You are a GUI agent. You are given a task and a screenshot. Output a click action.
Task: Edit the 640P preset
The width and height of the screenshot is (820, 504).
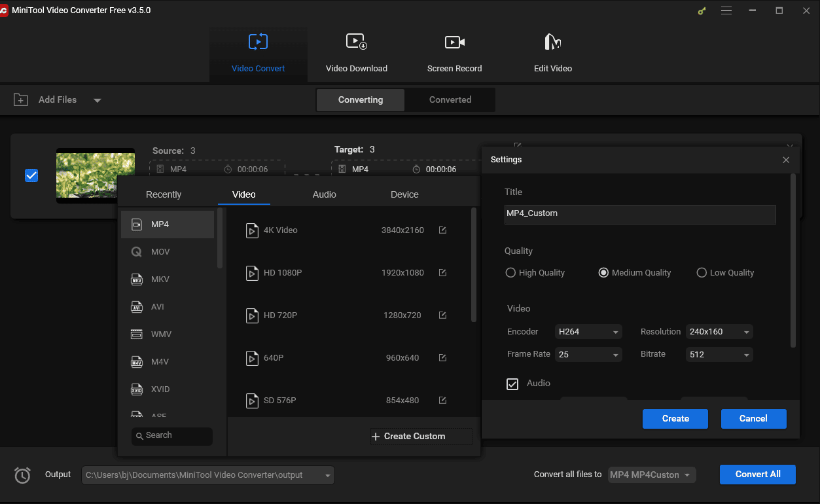tap(442, 358)
